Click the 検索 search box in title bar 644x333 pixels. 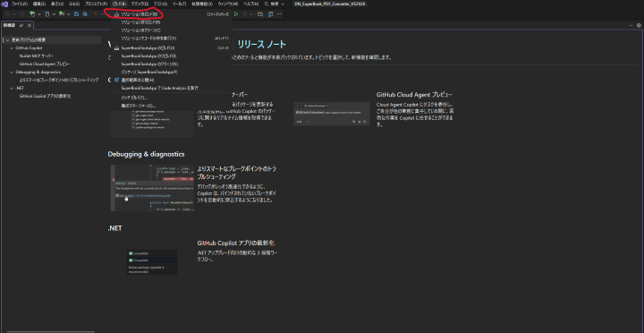(275, 4)
